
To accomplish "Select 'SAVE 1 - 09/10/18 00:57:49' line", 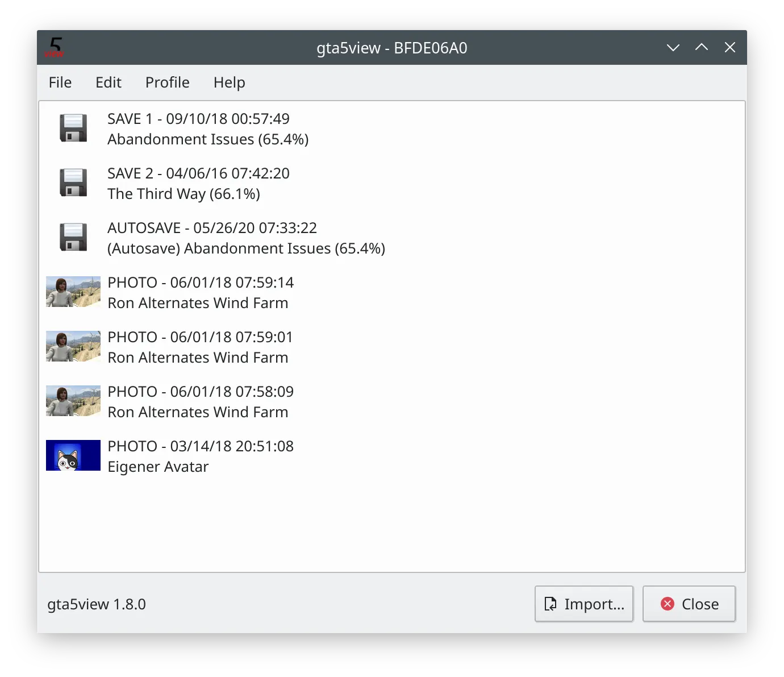I will coord(199,119).
